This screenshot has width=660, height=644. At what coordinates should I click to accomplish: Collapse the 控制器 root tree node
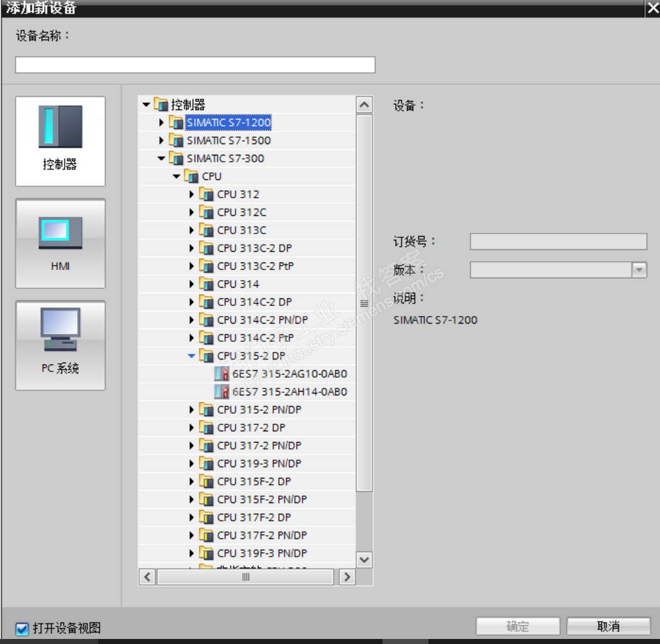pyautogui.click(x=146, y=105)
